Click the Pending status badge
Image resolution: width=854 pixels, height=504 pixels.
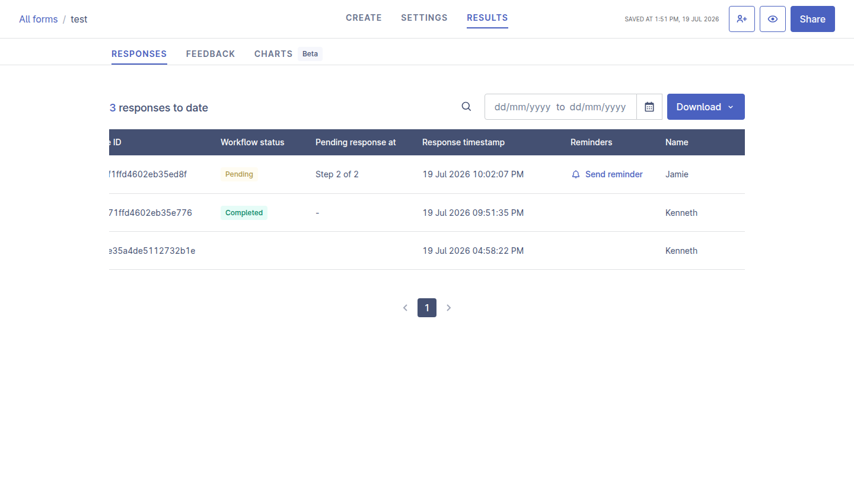point(239,174)
